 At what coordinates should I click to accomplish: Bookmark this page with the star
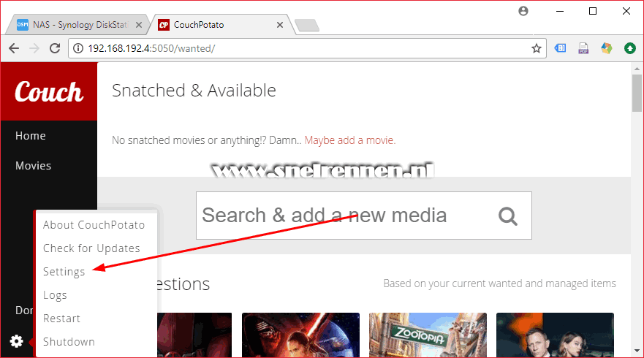click(536, 48)
